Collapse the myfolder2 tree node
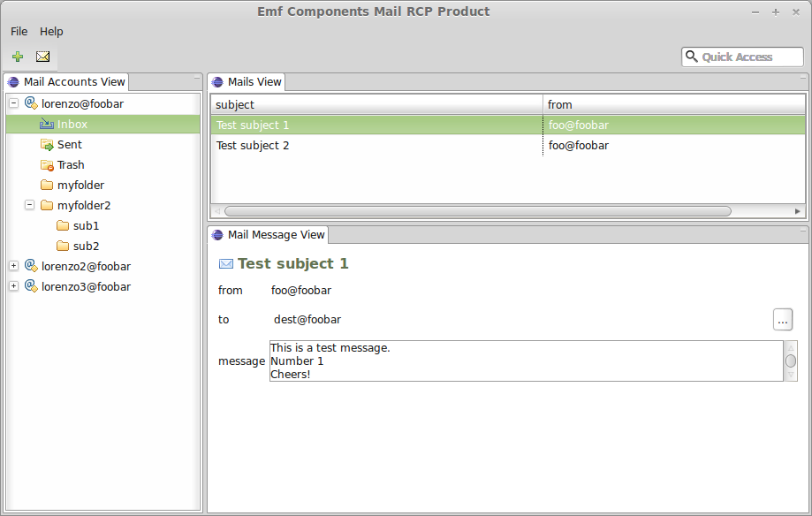The width and height of the screenshot is (812, 516). pos(30,205)
